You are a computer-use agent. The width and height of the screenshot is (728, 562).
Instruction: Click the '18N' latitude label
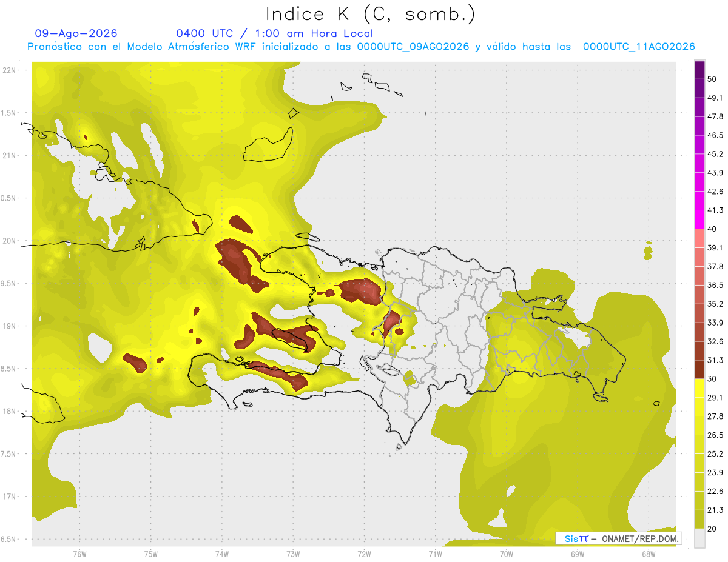coord(10,411)
